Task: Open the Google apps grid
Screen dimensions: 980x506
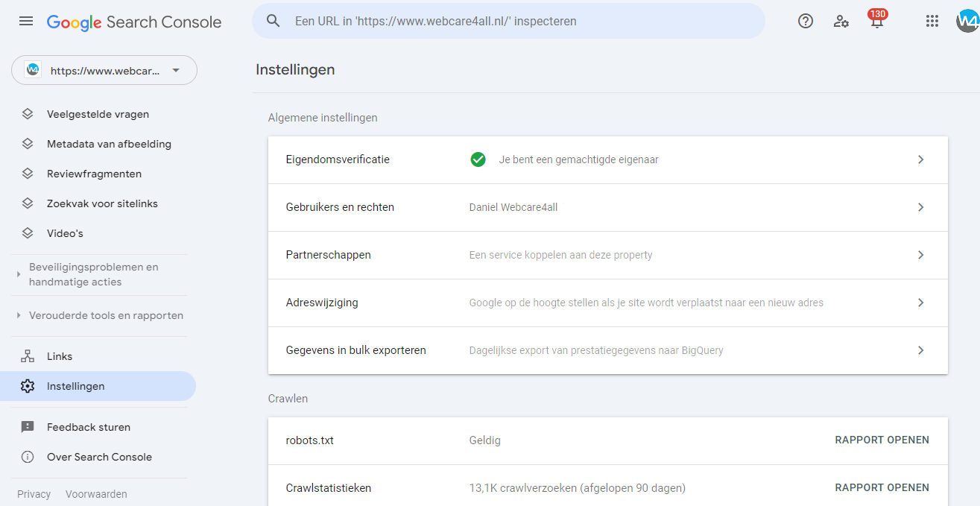Action: pyautogui.click(x=932, y=21)
